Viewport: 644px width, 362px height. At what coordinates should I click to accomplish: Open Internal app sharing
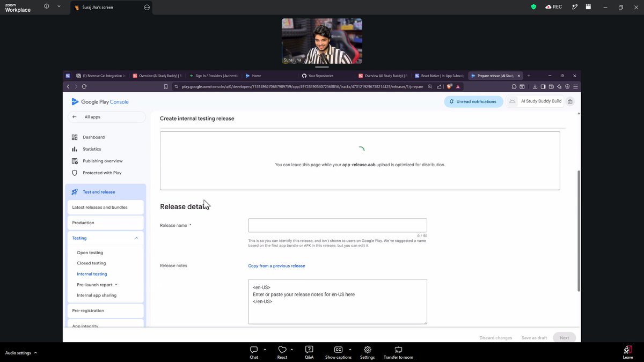click(x=97, y=295)
